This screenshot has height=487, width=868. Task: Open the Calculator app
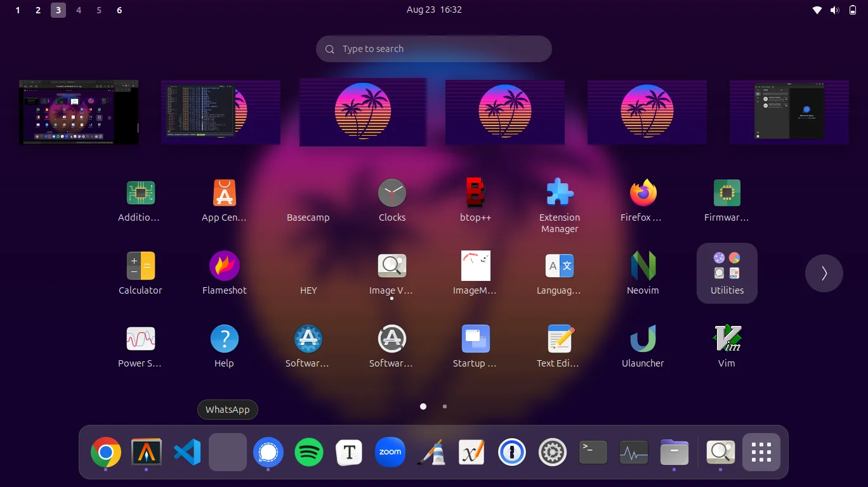(x=140, y=266)
